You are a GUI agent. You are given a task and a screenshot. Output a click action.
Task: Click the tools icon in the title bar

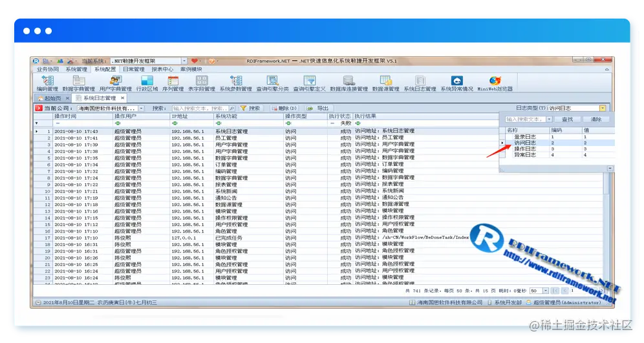pos(70,61)
